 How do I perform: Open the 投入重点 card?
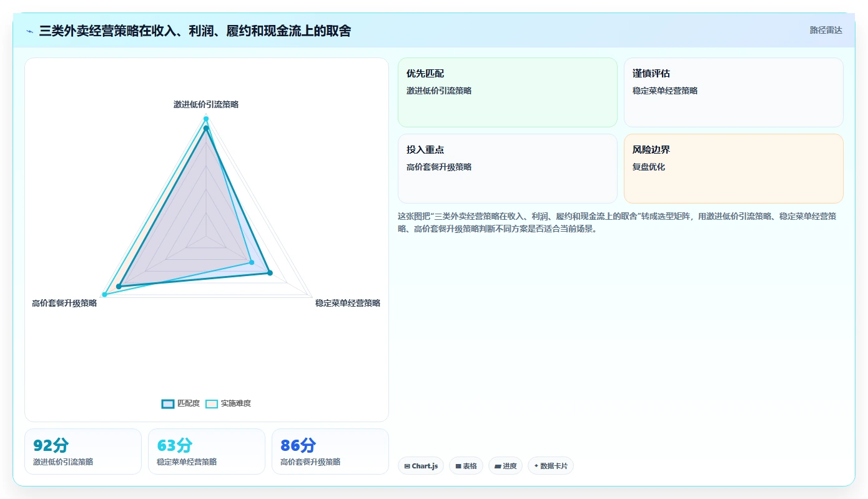pos(508,169)
